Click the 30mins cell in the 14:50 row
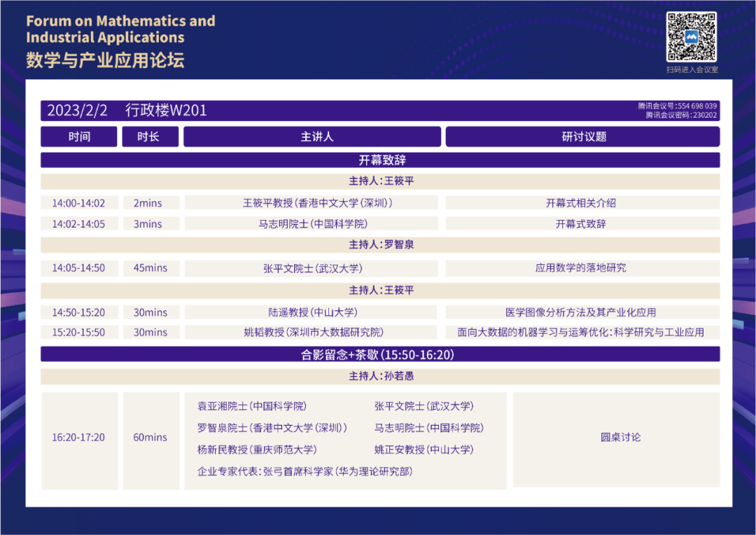Screen dimensions: 756x535 (x=151, y=312)
